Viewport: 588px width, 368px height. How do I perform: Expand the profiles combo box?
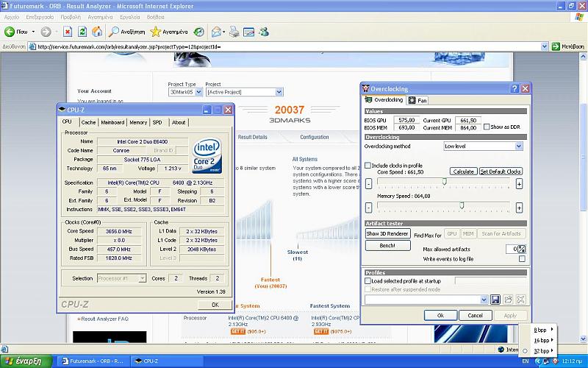[x=484, y=300]
